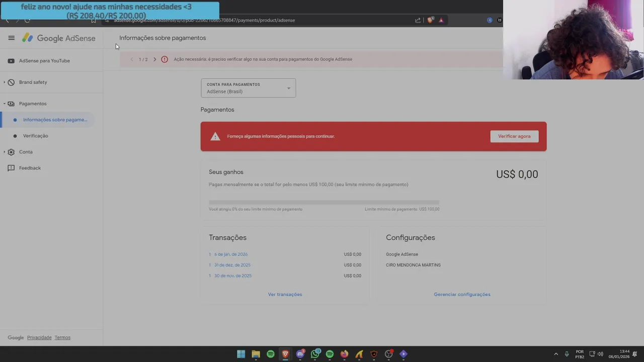Screen dimensions: 644x362
Task: Open Feedback sidebar item
Action: (x=30, y=168)
